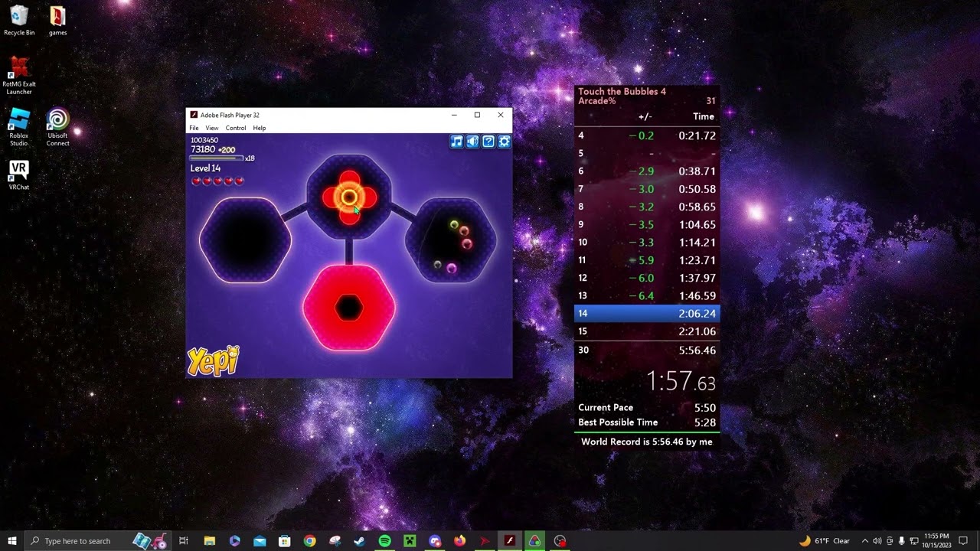Open the Recycle Bin desktop icon
The height and width of the screenshot is (551, 980).
tap(19, 21)
